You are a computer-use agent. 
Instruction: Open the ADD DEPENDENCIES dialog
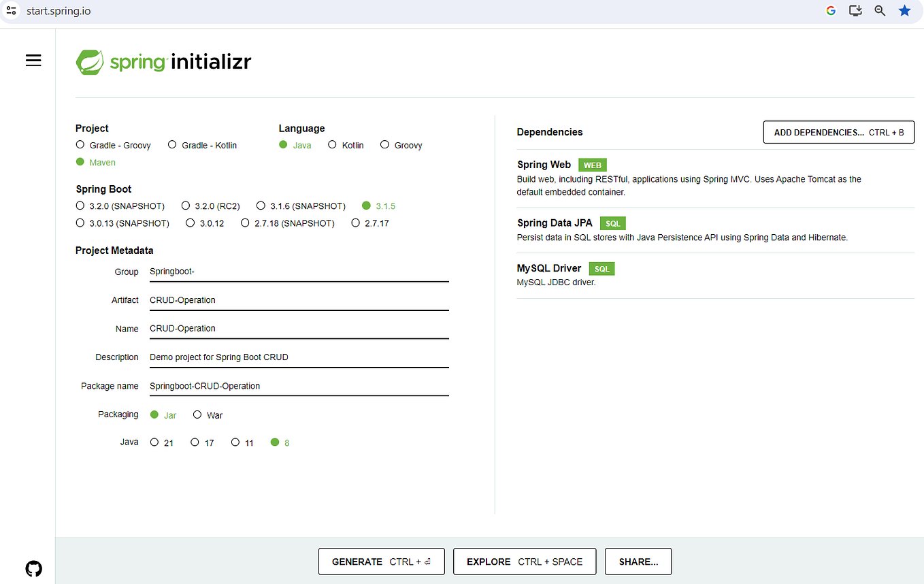click(838, 131)
